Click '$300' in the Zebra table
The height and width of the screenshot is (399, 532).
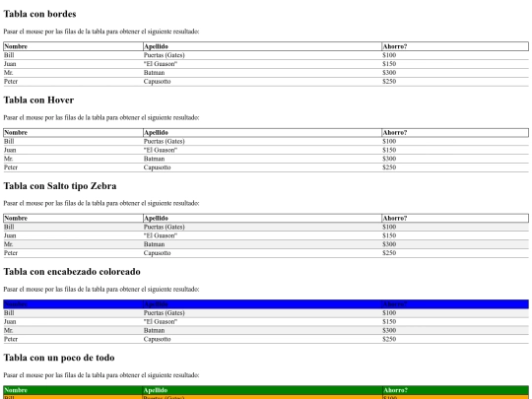(x=389, y=244)
